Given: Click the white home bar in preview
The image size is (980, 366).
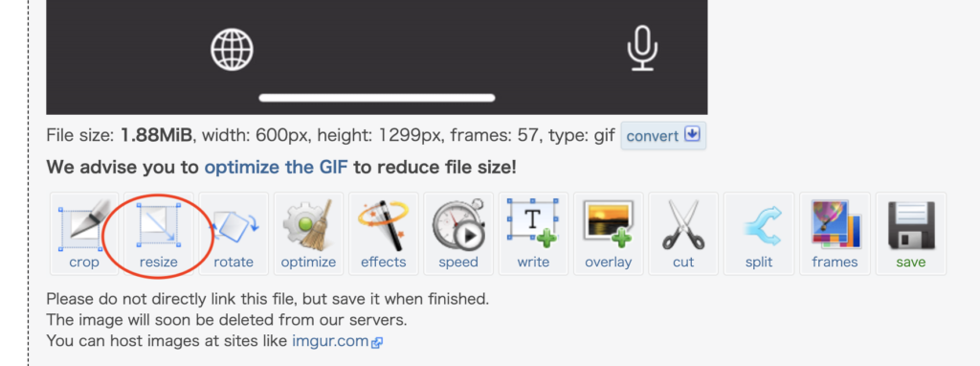Looking at the screenshot, I should click(x=377, y=98).
